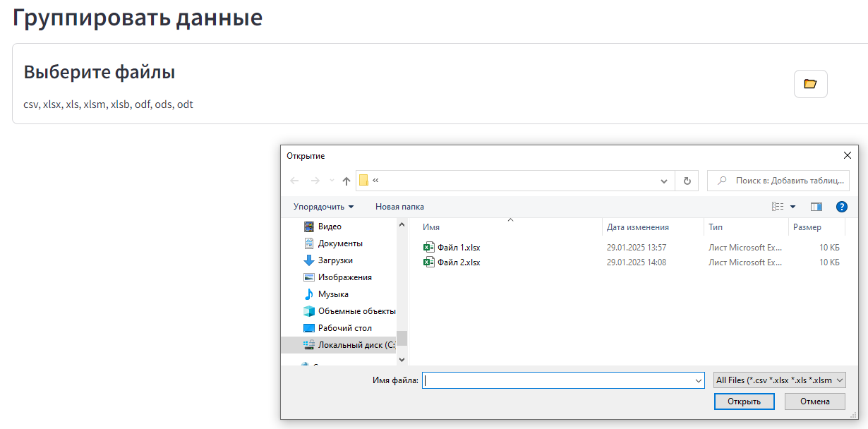Open Объемные объекты in the sidebar
The height and width of the screenshot is (429, 868).
point(349,311)
